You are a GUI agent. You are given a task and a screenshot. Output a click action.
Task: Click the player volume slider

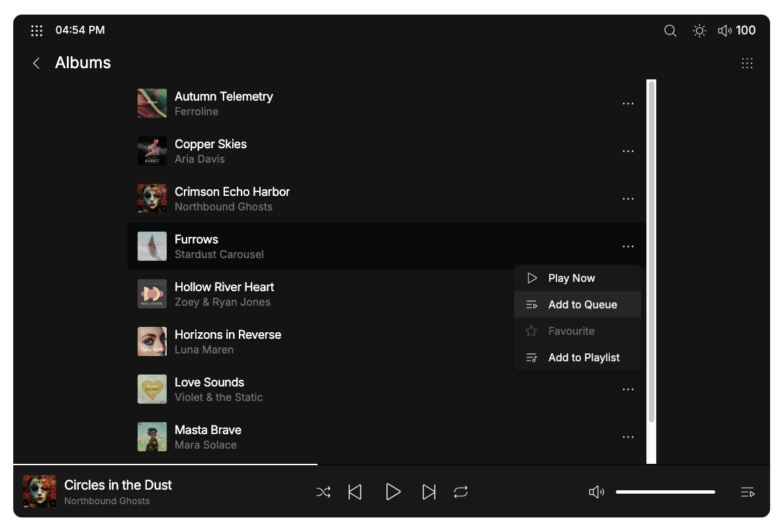pyautogui.click(x=665, y=492)
